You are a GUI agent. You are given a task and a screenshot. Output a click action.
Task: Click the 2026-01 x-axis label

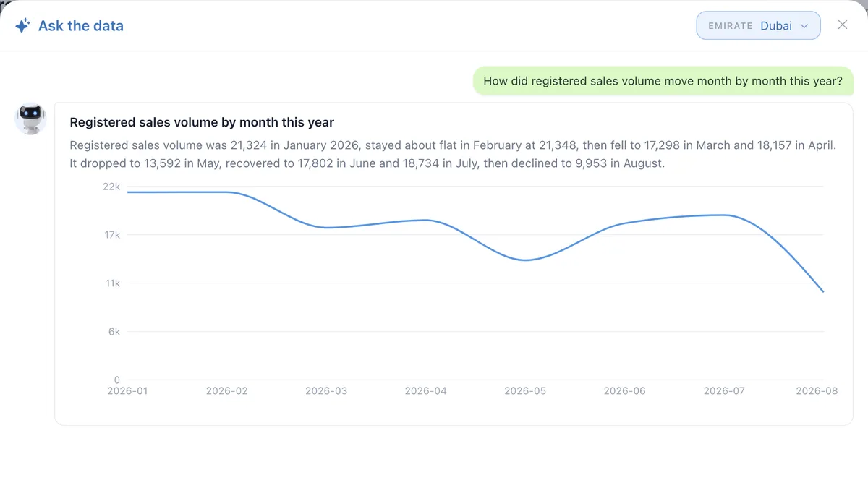[127, 390]
